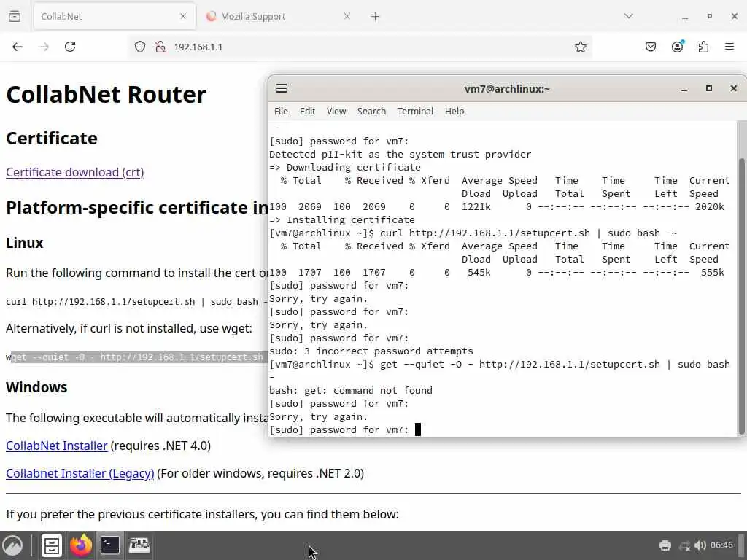Open the Terminal menu in the terminal menubar

415,111
